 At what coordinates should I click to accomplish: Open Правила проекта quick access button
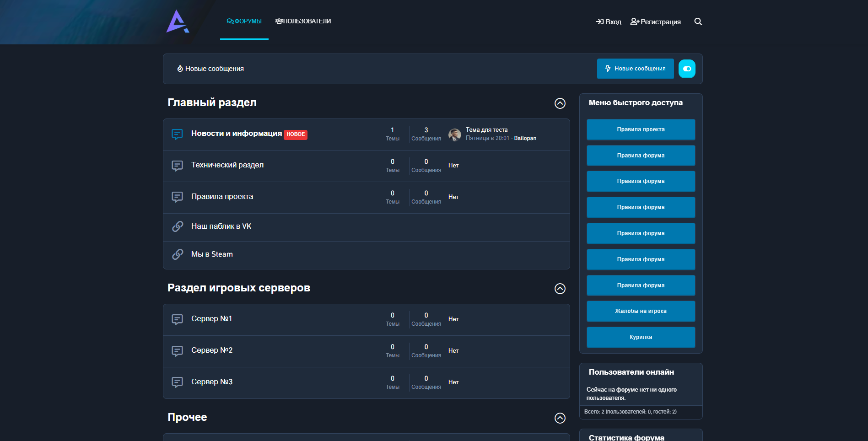point(641,129)
